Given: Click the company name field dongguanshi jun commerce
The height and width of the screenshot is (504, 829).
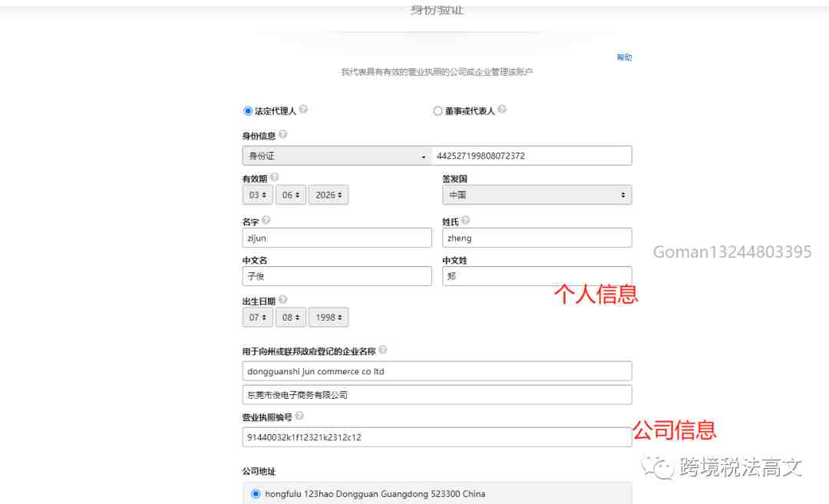Looking at the screenshot, I should point(438,371).
